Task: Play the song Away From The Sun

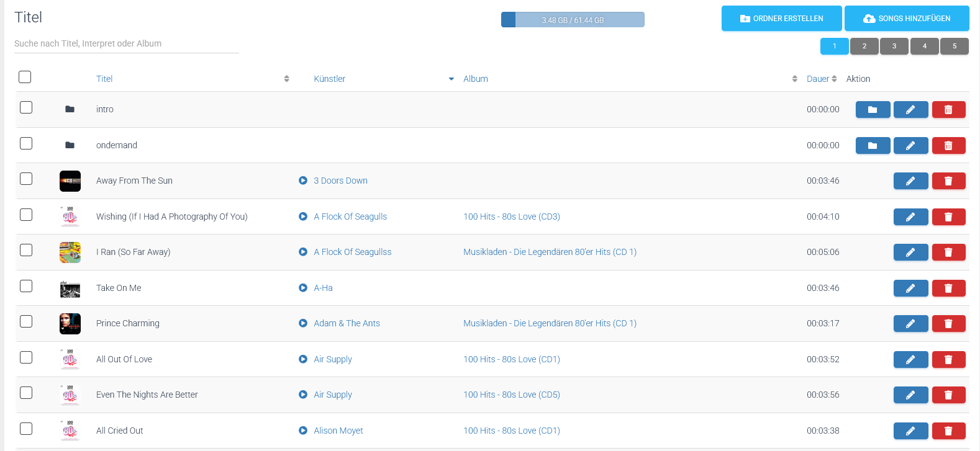Action: coord(303,181)
